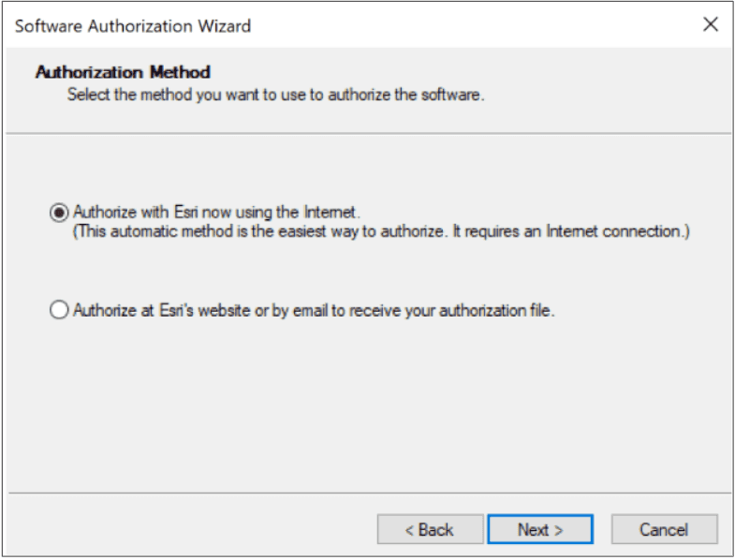Go to previous step with Back button
Screen dimensions: 735x560
coord(430,529)
